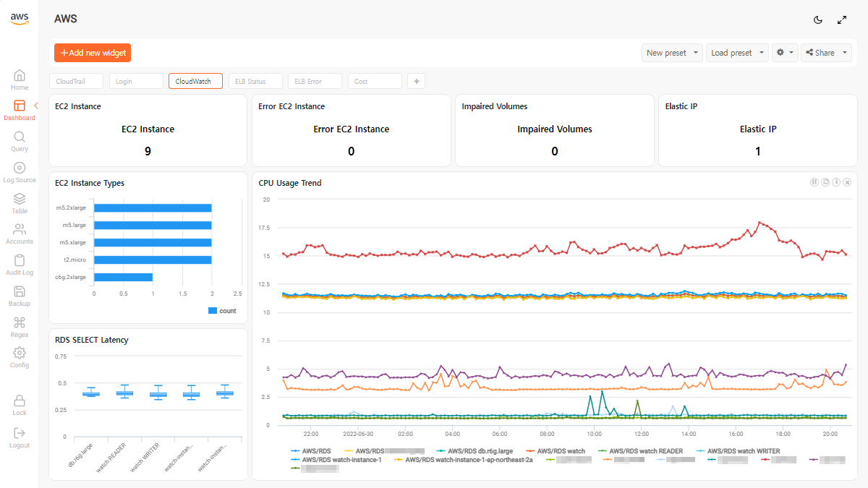Click the EC2 Instance count 9
868x488 pixels.
[148, 151]
